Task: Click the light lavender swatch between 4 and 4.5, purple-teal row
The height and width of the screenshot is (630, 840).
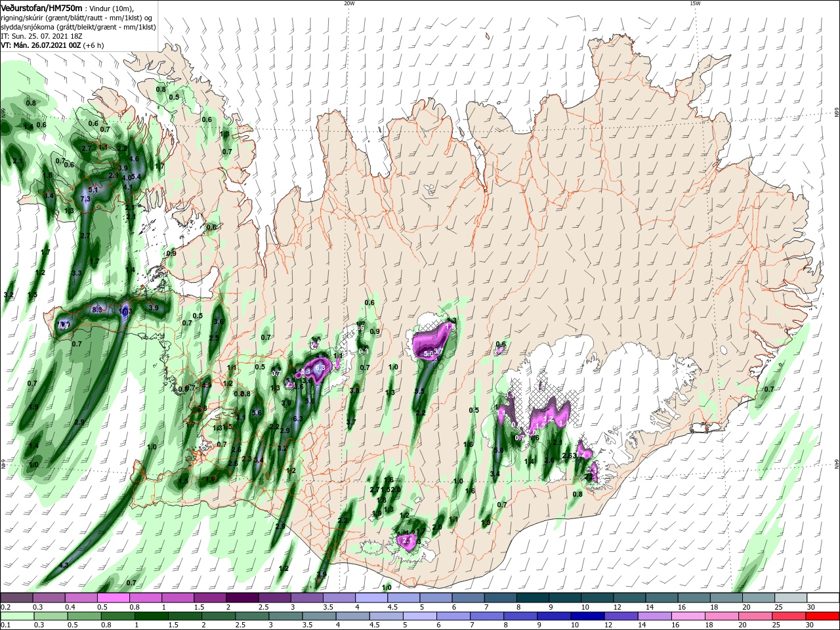Action: coord(371,598)
